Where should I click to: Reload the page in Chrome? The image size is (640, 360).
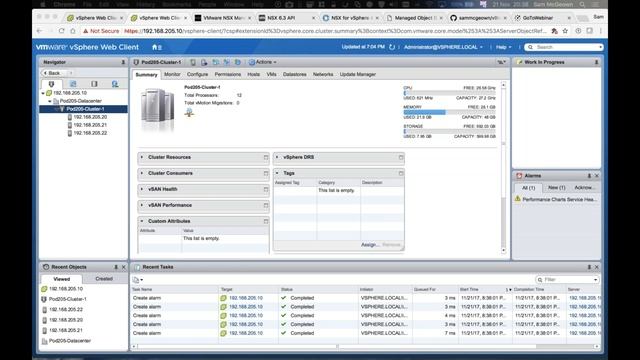coord(62,31)
